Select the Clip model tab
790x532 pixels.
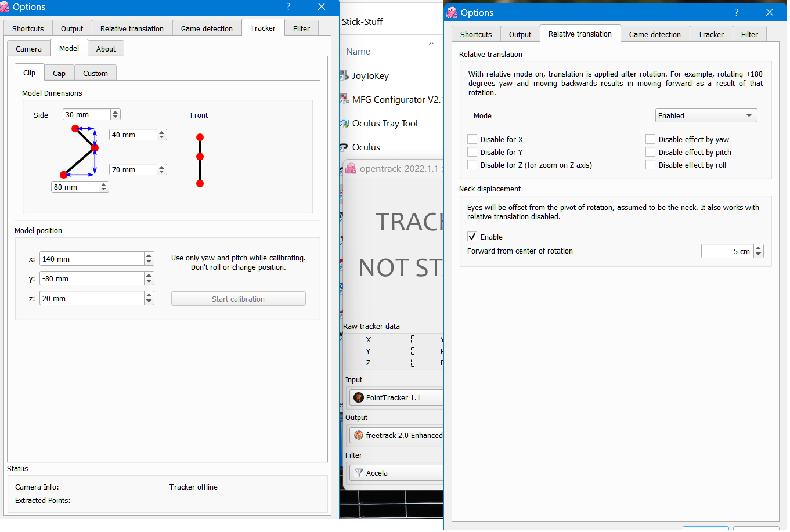[x=29, y=73]
